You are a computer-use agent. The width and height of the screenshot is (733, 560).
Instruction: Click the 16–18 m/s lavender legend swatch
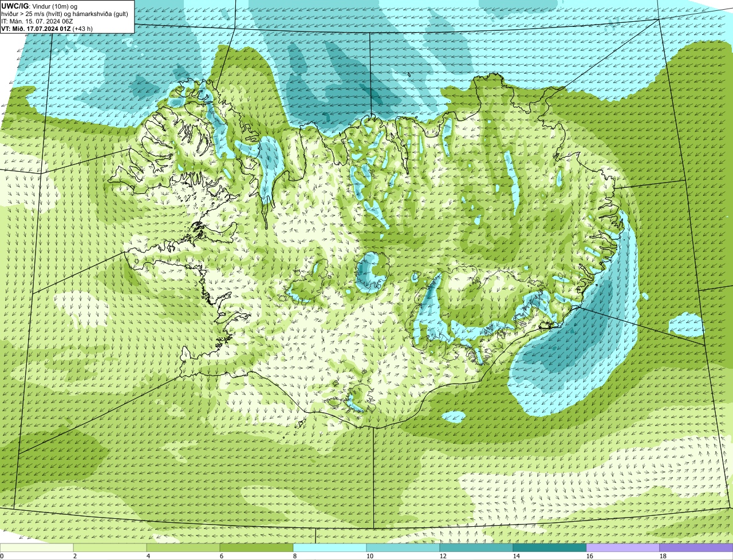click(x=623, y=547)
